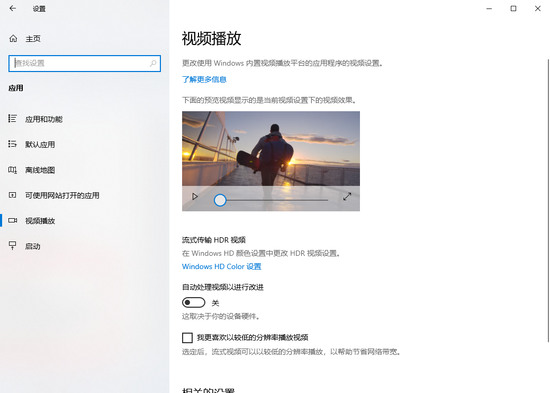Click the 离线地图 map icon
550x393 pixels.
[x=13, y=170]
